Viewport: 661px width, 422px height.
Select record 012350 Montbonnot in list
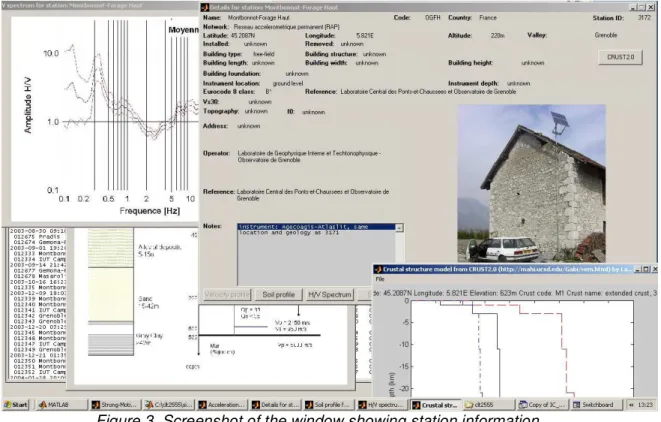pos(40,361)
